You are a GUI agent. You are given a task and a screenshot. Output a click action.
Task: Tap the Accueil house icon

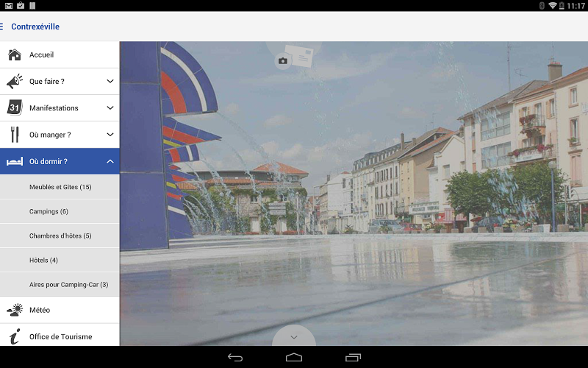tap(15, 54)
